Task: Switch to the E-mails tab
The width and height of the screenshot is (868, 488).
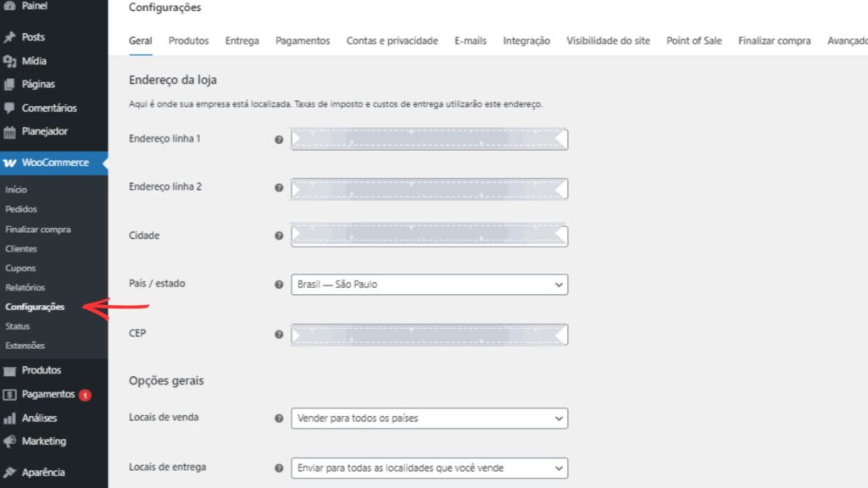Action: pos(470,40)
